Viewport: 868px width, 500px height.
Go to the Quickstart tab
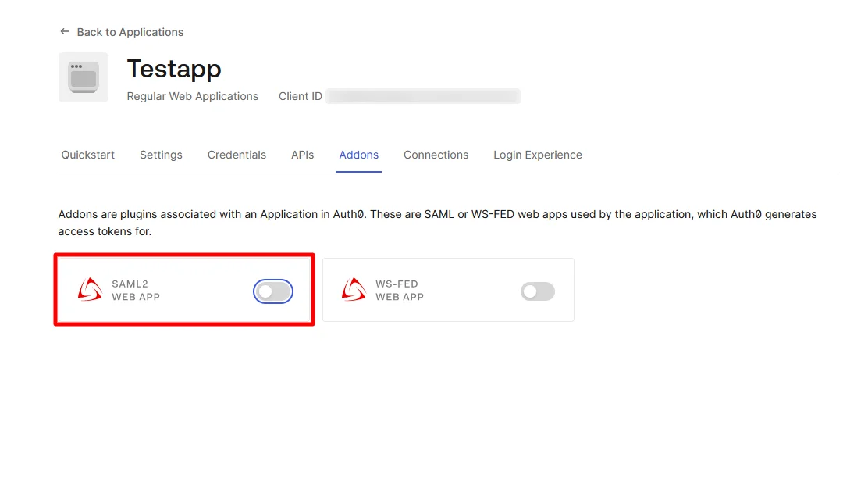coord(87,155)
